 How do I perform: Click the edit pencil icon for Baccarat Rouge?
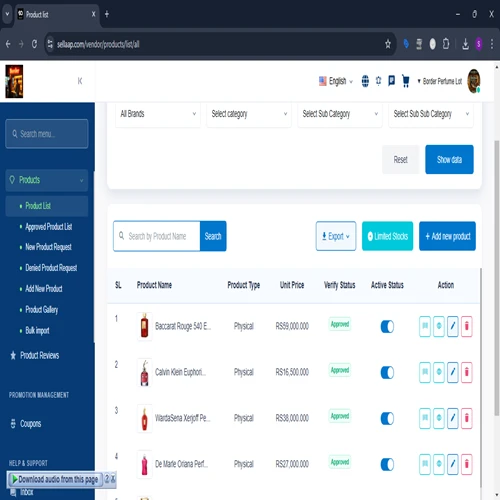point(453,326)
